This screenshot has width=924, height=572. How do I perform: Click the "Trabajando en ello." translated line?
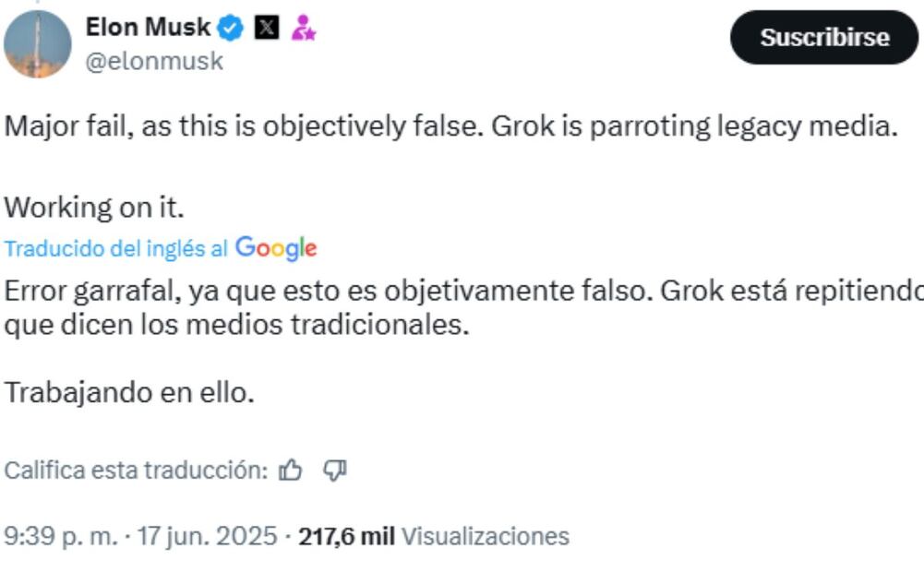[x=129, y=392]
